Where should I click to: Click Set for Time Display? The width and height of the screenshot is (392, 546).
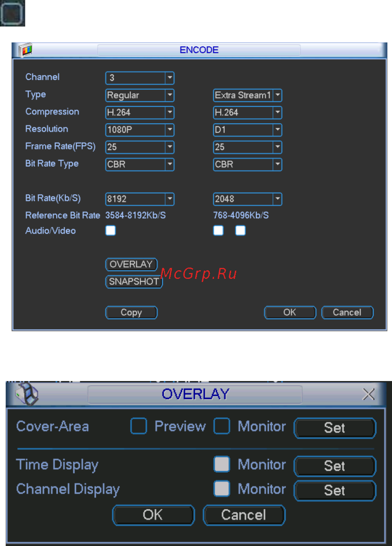[335, 466]
